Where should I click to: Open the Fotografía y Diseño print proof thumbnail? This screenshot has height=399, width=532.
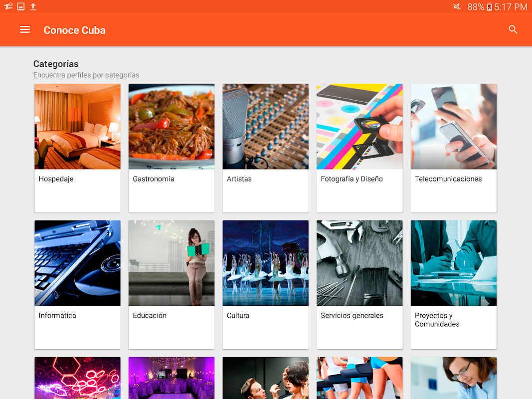click(x=359, y=127)
